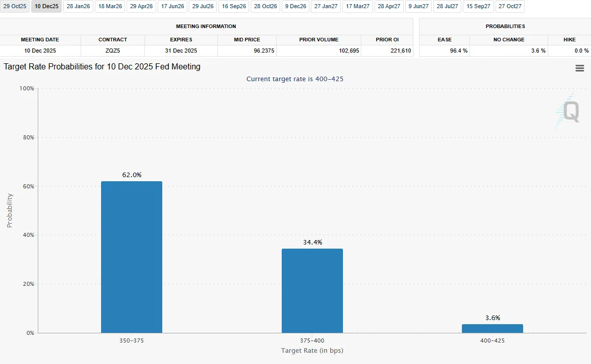Click the QuikStrike Q logo watermark
Screen dimensions: 591x364
coord(568,111)
